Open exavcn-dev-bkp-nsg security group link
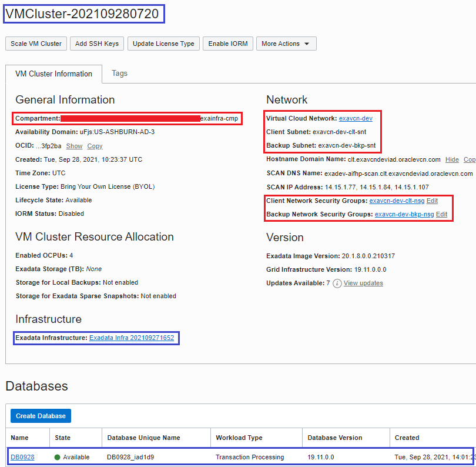Image resolution: width=476 pixels, height=467 pixels. (x=404, y=215)
